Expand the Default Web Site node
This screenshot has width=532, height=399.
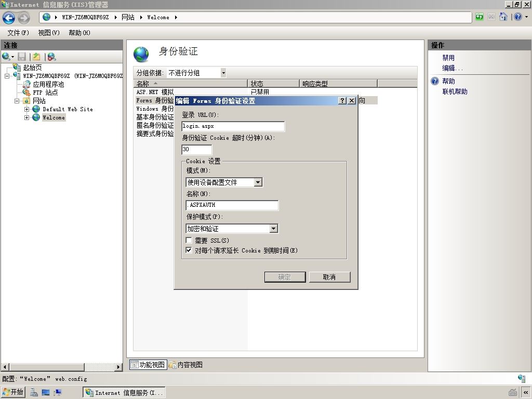[x=27, y=109]
